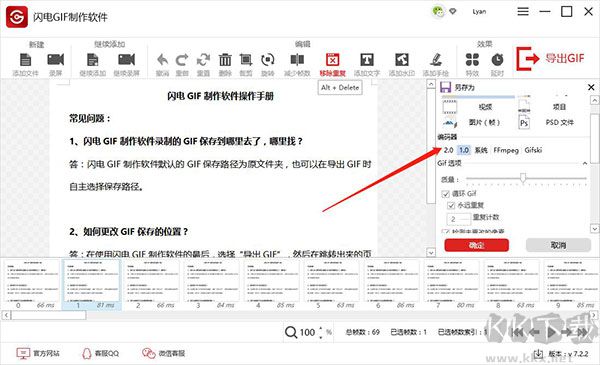Click the 添加文件 add file icon
Viewport: 600px width, 365px height.
coord(25,60)
